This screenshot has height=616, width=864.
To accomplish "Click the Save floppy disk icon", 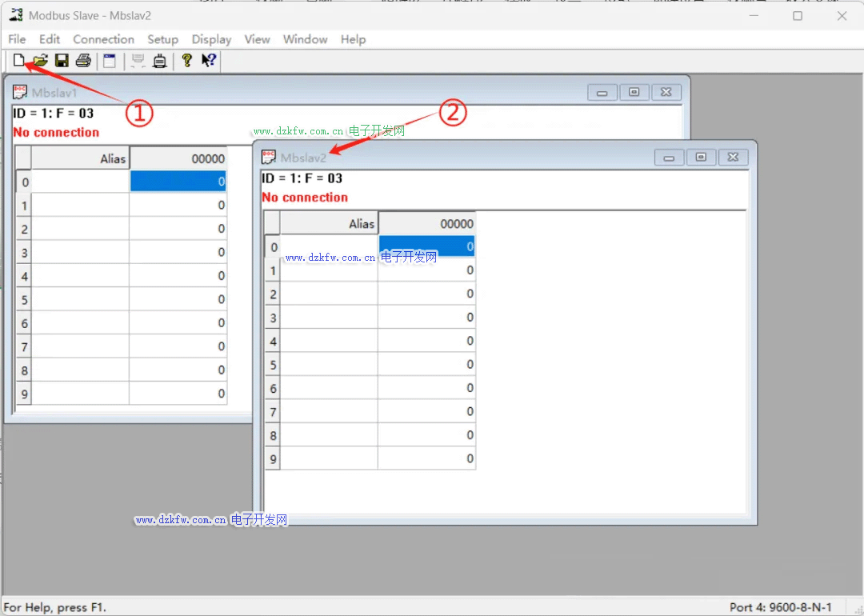I will (x=62, y=60).
